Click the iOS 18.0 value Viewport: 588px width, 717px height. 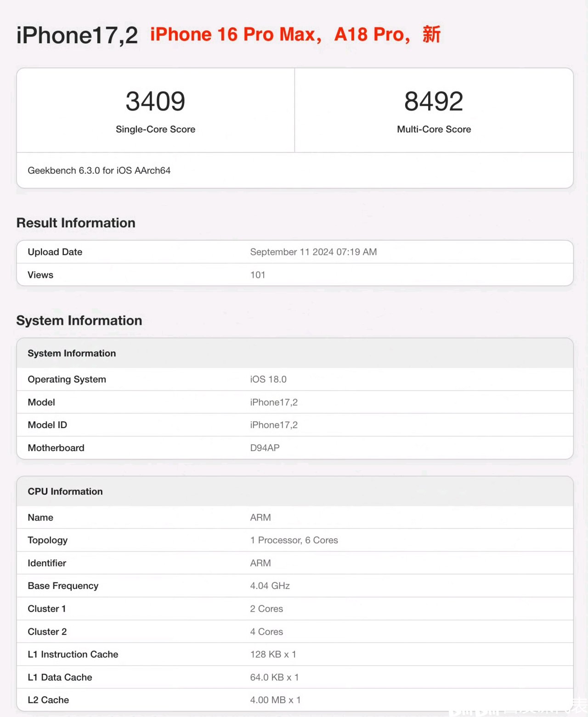point(268,379)
